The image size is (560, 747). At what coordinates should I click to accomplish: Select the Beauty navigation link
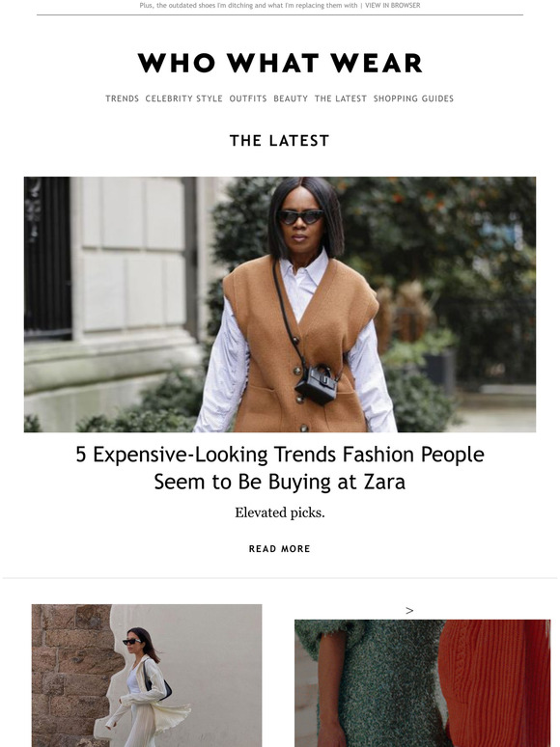[x=291, y=98]
